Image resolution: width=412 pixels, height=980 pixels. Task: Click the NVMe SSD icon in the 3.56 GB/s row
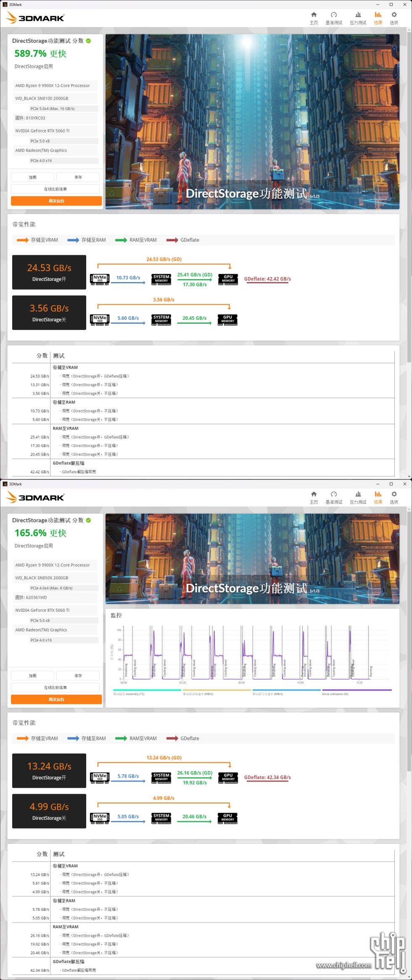pos(100,320)
